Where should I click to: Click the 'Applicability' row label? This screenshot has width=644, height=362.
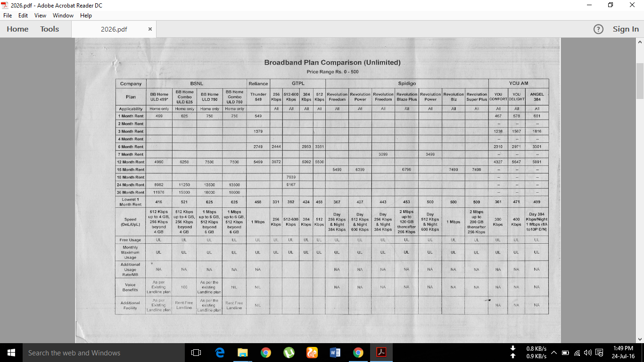click(131, 109)
